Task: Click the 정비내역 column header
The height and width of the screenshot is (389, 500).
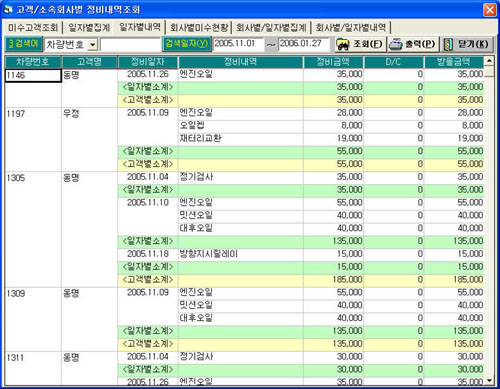Action: coord(240,62)
